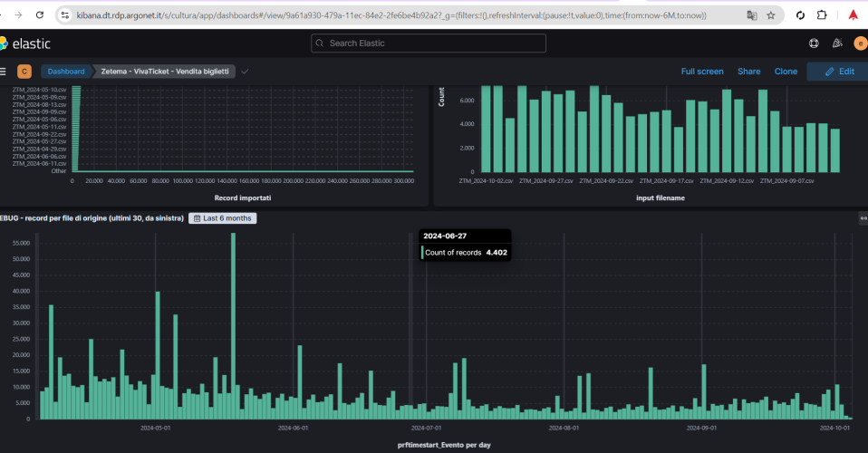Open panel options for bottom chart
This screenshot has width=868, height=453.
point(863,218)
